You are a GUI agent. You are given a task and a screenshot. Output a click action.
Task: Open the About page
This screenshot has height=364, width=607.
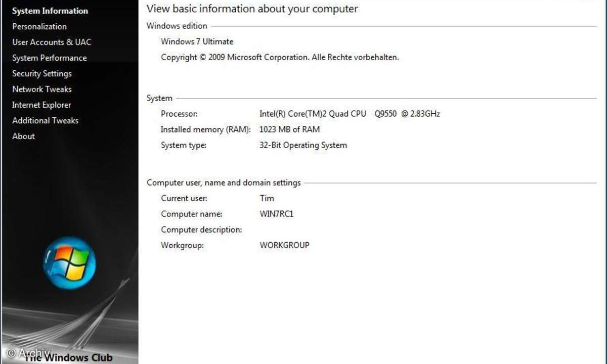point(24,136)
